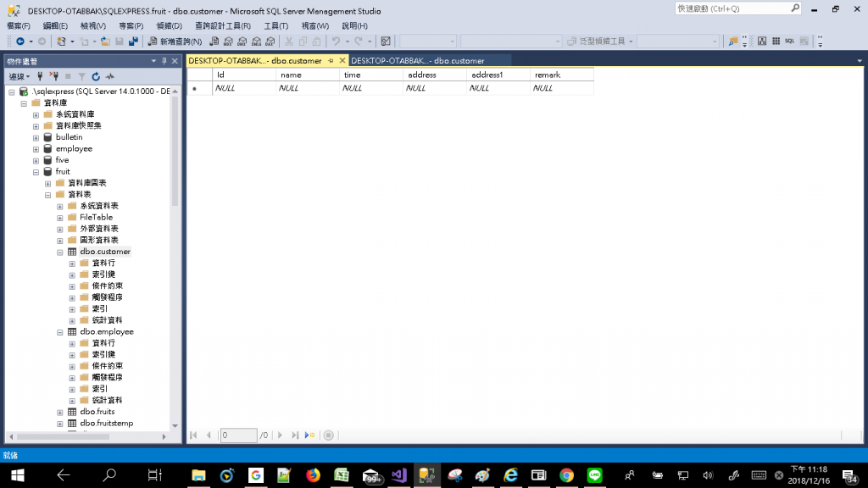This screenshot has height=488, width=868.
Task: Expand the FileTable folder node
Action: tap(60, 218)
